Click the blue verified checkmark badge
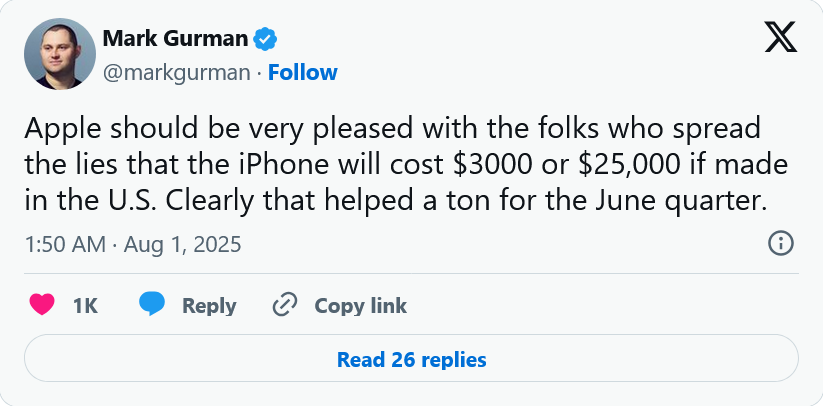 pyautogui.click(x=265, y=40)
